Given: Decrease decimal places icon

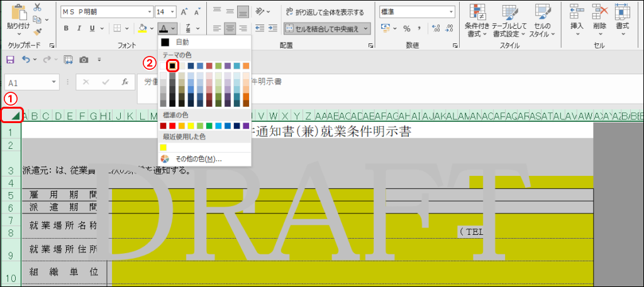Looking at the screenshot, I should click(449, 28).
